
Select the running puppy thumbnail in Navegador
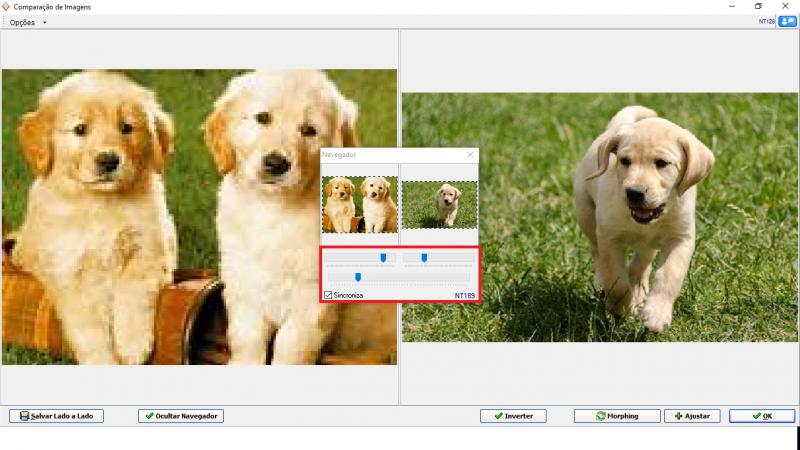[439, 204]
